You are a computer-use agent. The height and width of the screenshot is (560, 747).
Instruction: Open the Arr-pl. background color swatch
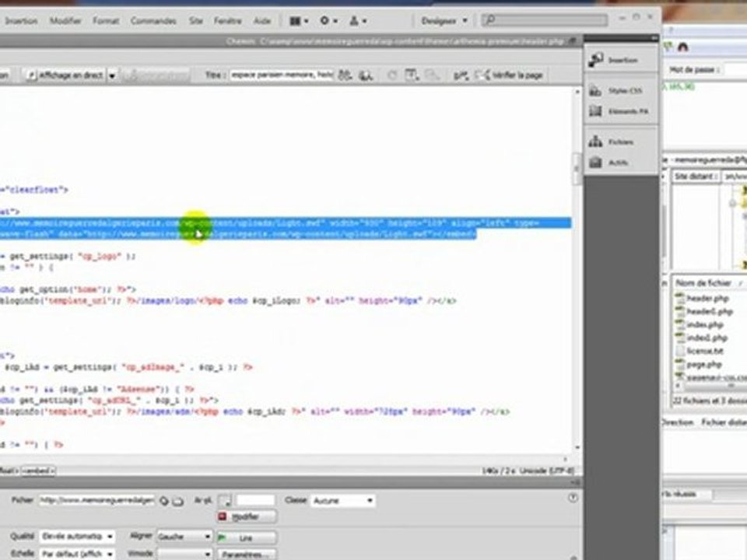[x=225, y=500]
